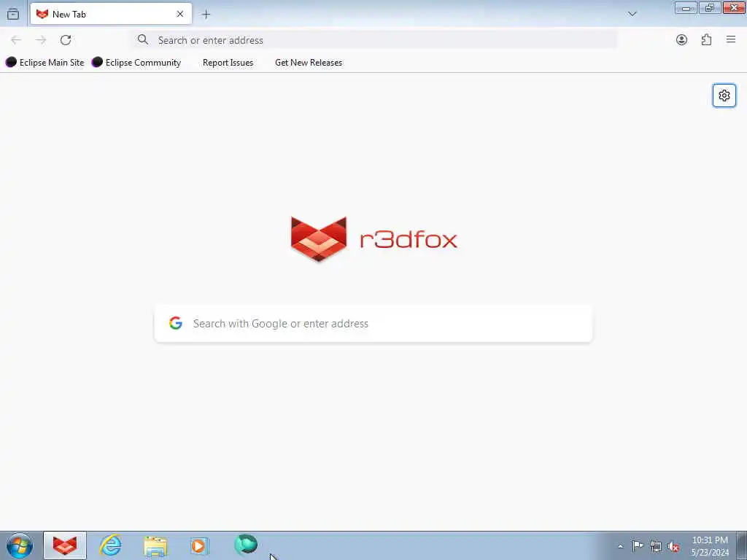The image size is (747, 560).
Task: Click the Show Desktop strip
Action: pyautogui.click(x=742, y=545)
